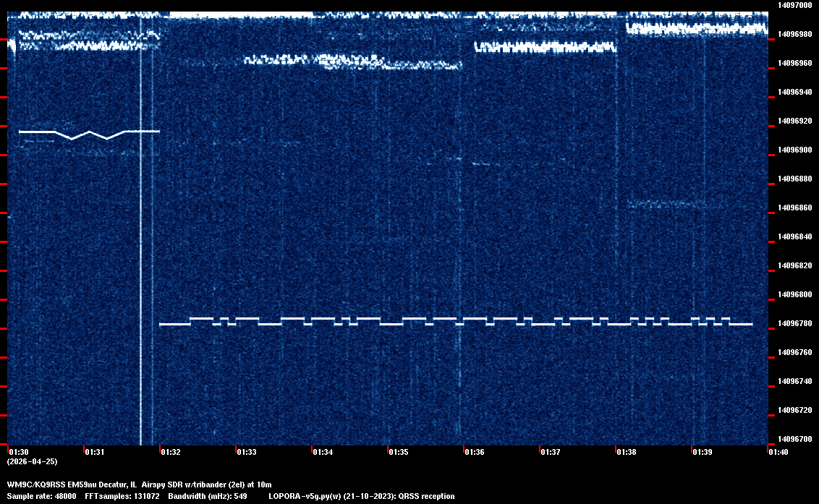819x504 pixels.
Task: Click the 01:39 time axis label
Action: pyautogui.click(x=703, y=452)
